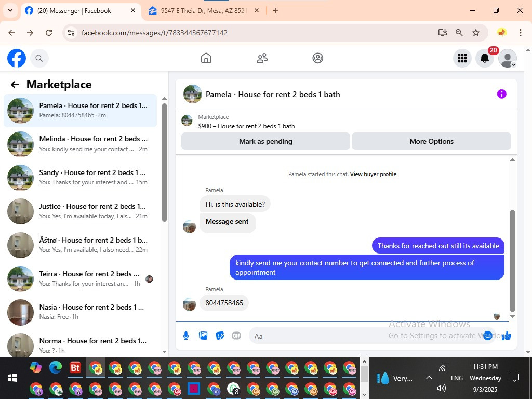The height and width of the screenshot is (399, 532).
Task: Open conversation information purple icon
Action: point(501,94)
